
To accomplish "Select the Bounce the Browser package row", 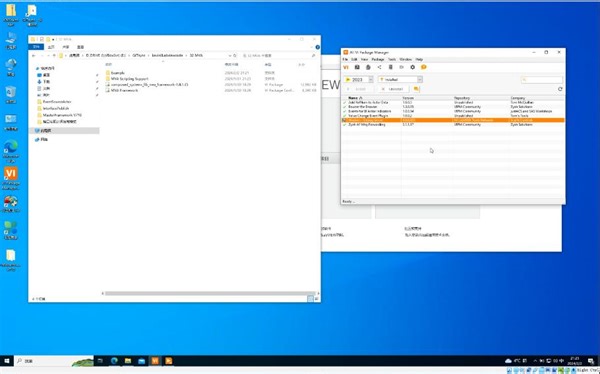I will (453, 107).
